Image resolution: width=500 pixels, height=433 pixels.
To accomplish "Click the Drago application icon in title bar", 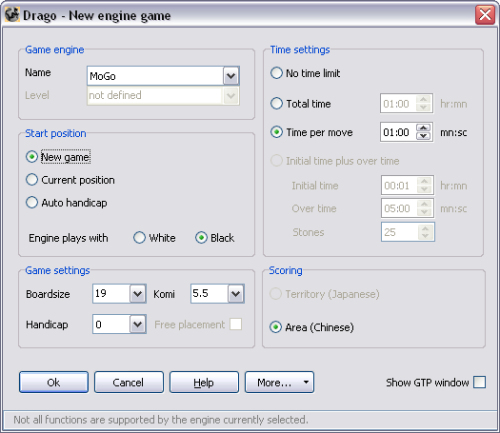I will click(x=12, y=15).
